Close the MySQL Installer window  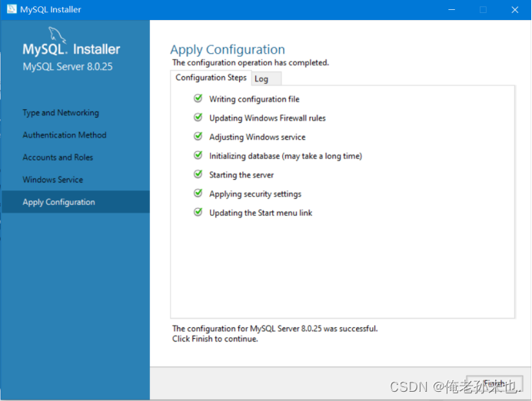point(514,9)
